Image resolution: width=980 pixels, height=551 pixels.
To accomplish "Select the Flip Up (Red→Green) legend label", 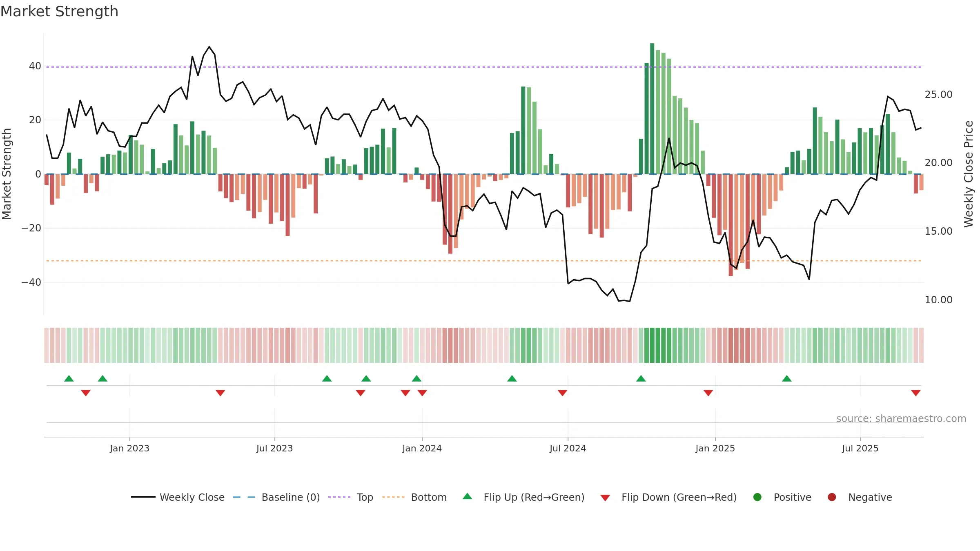I will (534, 497).
